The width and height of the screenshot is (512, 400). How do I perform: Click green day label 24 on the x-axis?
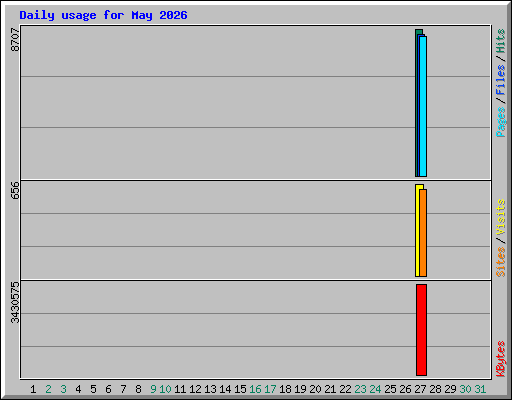pos(375,389)
